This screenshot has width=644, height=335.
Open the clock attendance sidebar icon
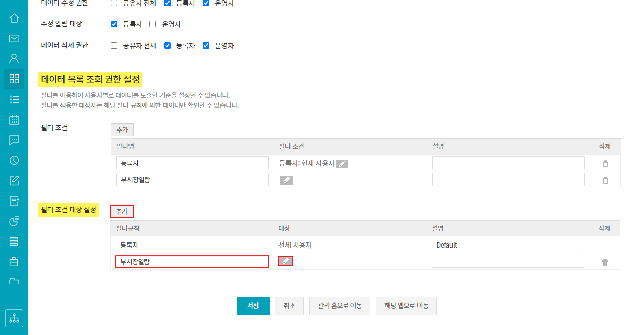[x=14, y=160]
